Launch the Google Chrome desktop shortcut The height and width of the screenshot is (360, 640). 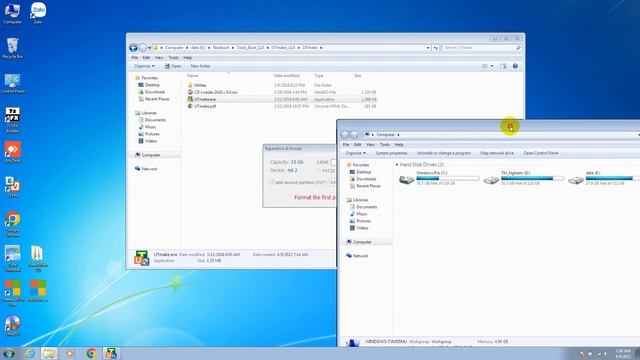point(12,224)
